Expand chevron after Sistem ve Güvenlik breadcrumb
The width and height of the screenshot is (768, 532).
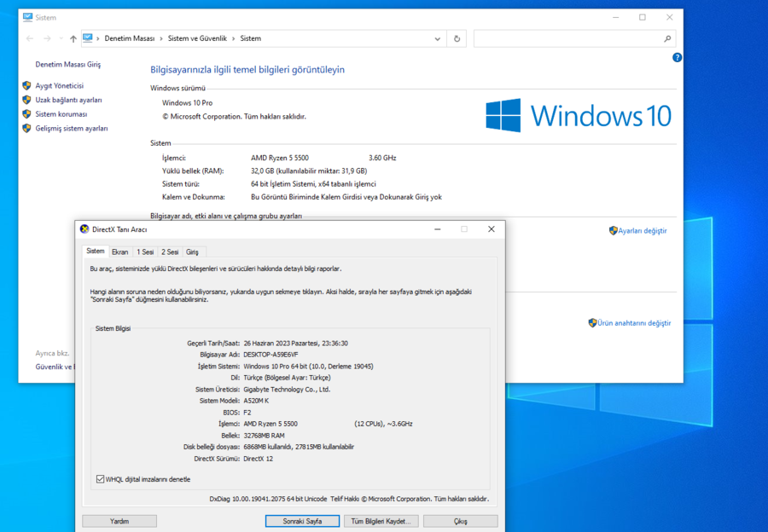pyautogui.click(x=234, y=38)
